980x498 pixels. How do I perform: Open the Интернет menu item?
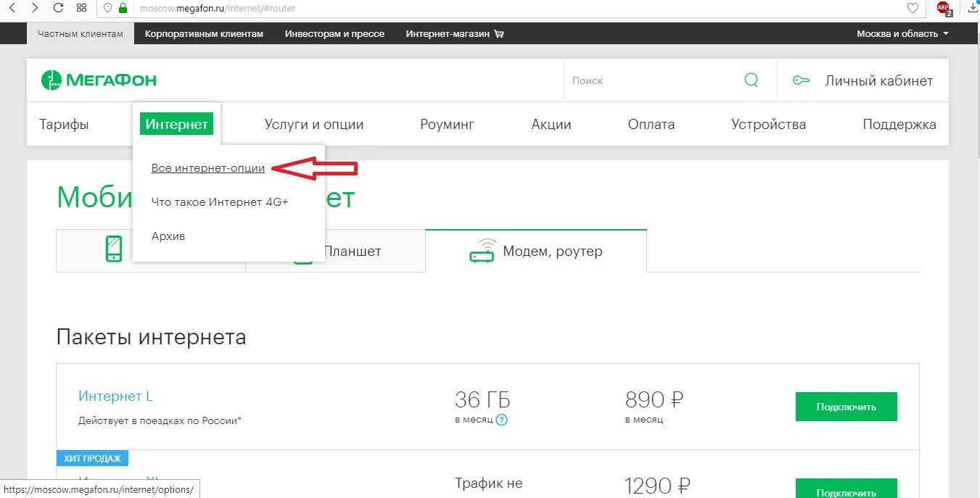[x=177, y=124]
